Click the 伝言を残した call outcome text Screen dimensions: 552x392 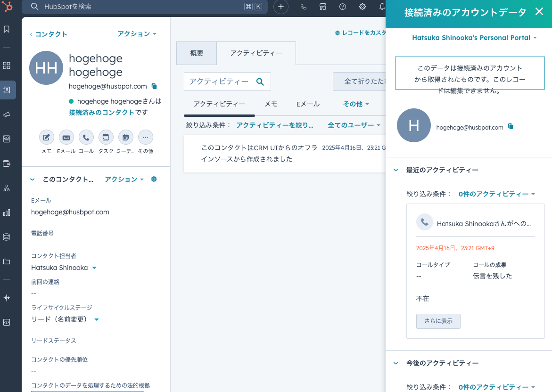point(493,276)
